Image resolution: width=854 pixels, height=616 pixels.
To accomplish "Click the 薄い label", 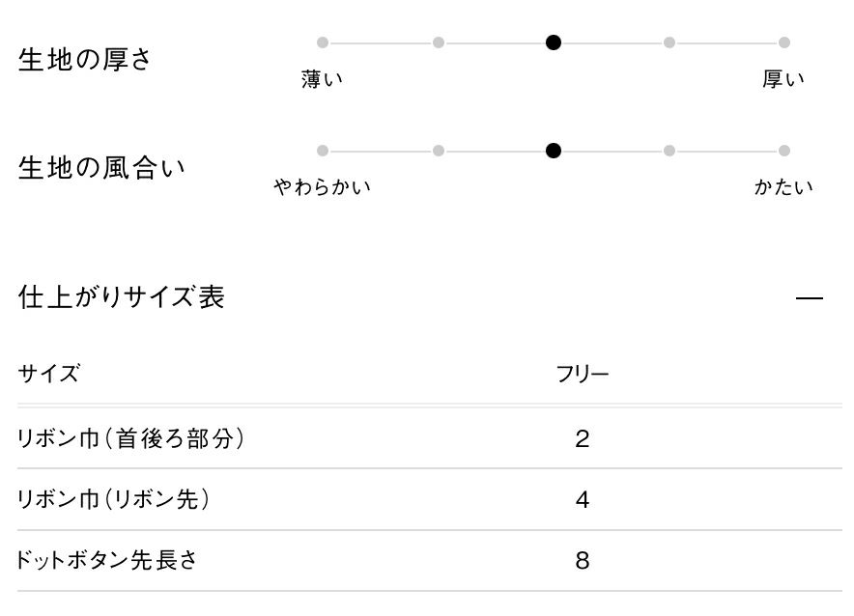I will coord(322,80).
